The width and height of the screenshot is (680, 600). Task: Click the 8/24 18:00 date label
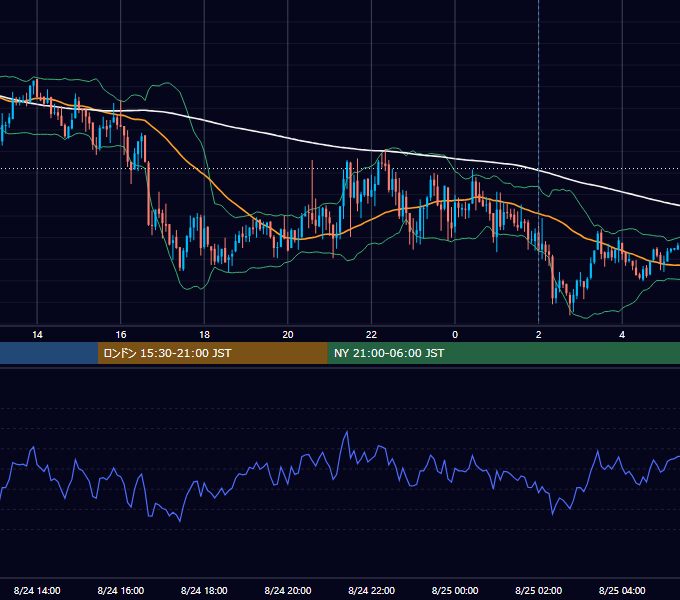coord(204,590)
